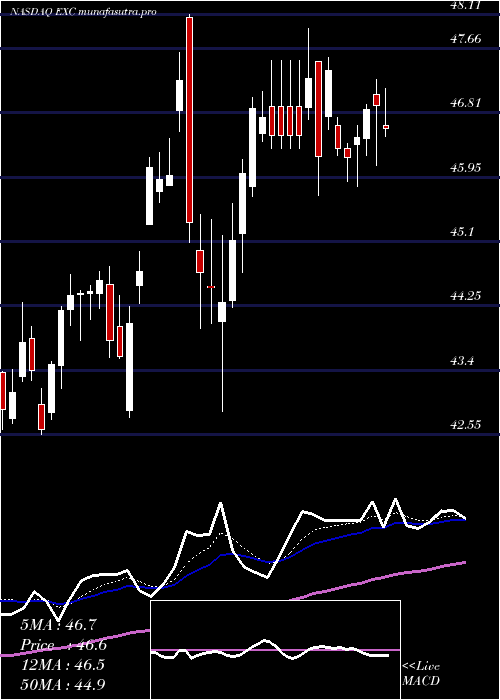Image resolution: width=500 pixels, height=700 pixels.
Task: Click the last small red candle near 46.6
Action: [386, 127]
